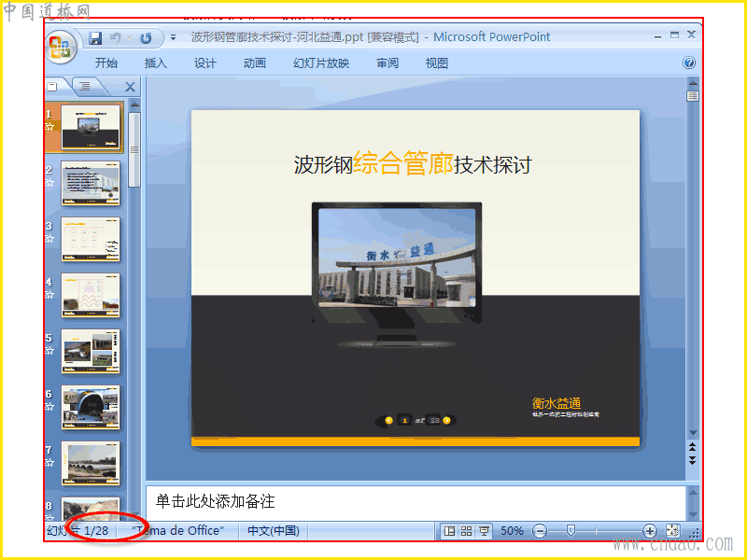This screenshot has width=747, height=560.
Task: Select slide 7 thumbnail
Action: 91,463
